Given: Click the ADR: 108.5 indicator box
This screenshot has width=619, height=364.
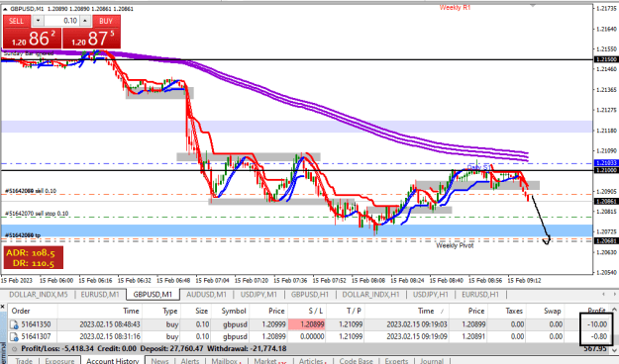Looking at the screenshot, I should tap(33, 258).
